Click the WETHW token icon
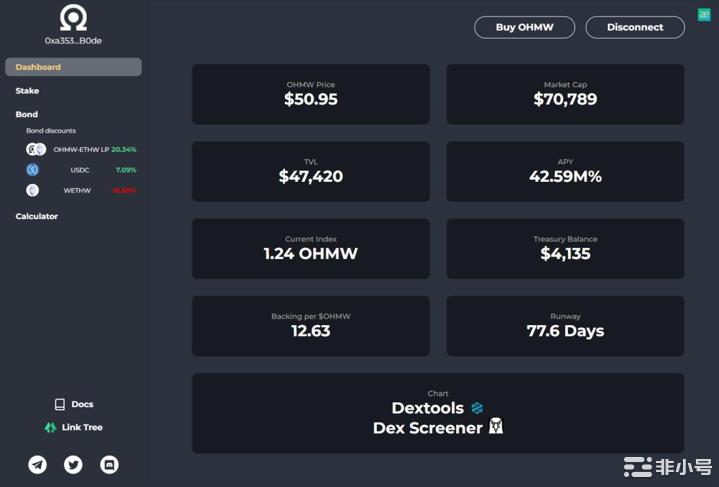The height and width of the screenshot is (487, 719). point(32,190)
